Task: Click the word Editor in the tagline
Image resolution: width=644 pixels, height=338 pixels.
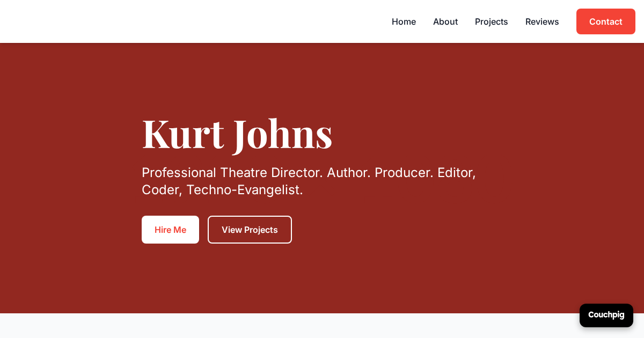Action: coord(456,173)
